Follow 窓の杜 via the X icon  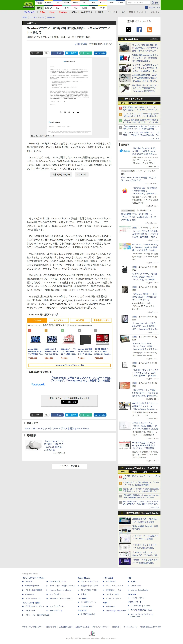pyautogui.click(x=128, y=30)
